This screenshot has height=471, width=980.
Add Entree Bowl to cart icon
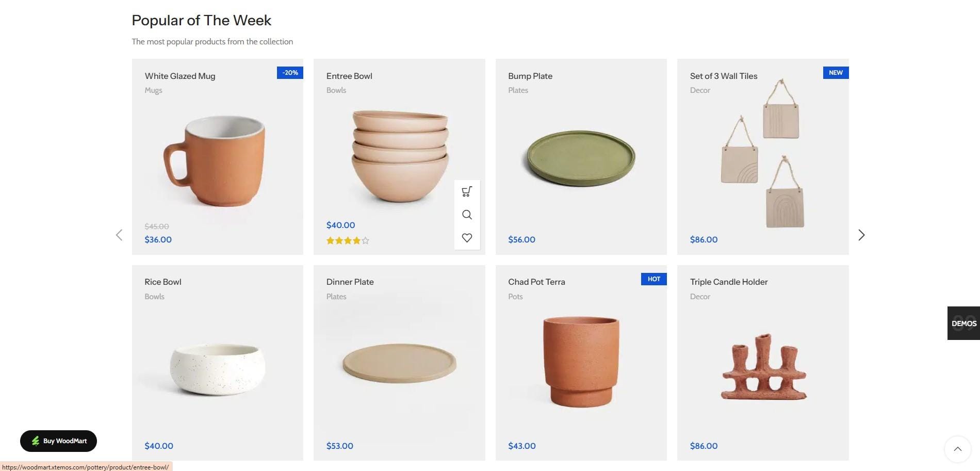[x=467, y=192]
